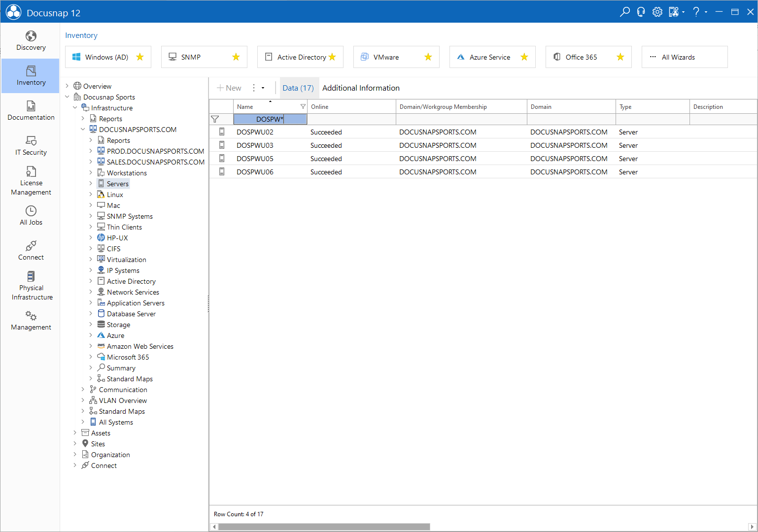
Task: Click the Name filter field containing DOSPW*
Action: tap(270, 119)
